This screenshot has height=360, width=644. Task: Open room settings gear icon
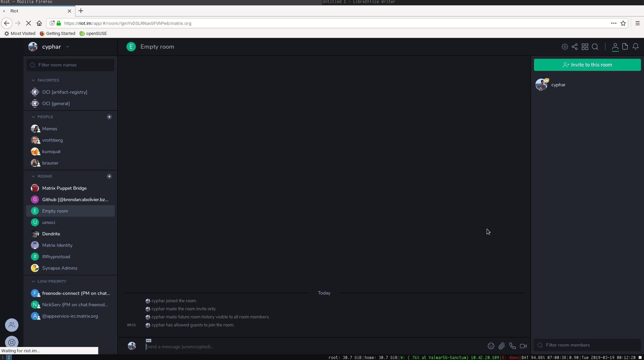click(565, 47)
